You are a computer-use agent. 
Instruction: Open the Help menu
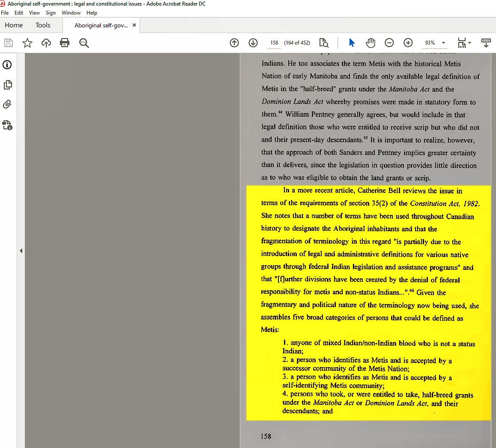coord(92,13)
